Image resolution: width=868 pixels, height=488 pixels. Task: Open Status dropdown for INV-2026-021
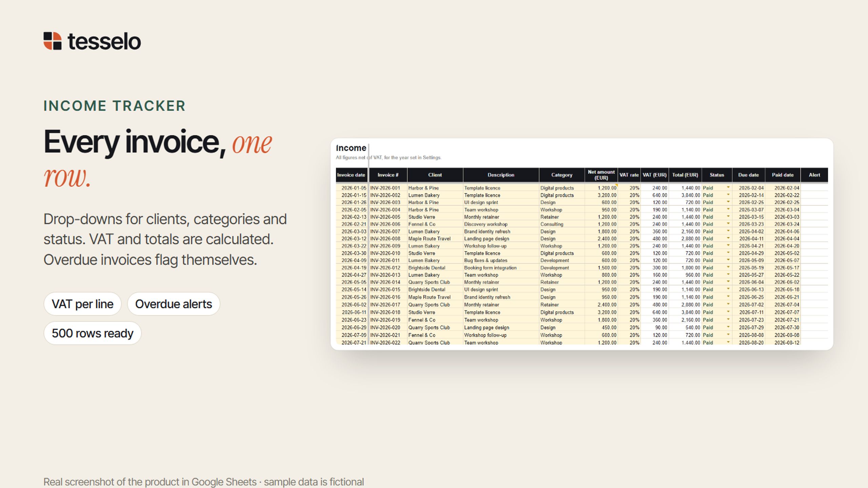[728, 335]
